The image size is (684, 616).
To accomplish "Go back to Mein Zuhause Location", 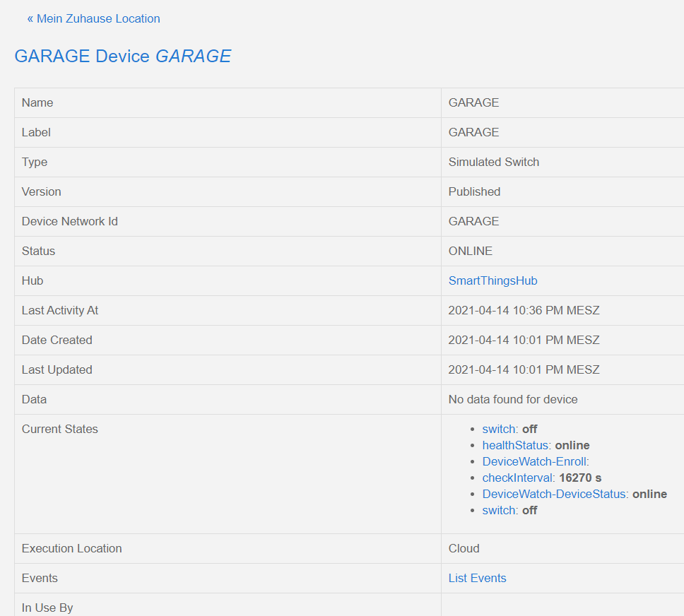I will coord(93,19).
